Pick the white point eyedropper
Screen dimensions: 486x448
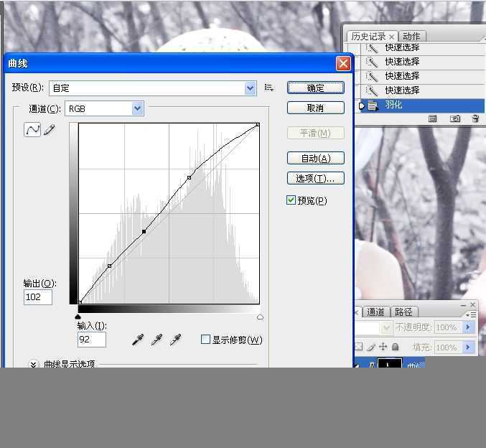(175, 340)
